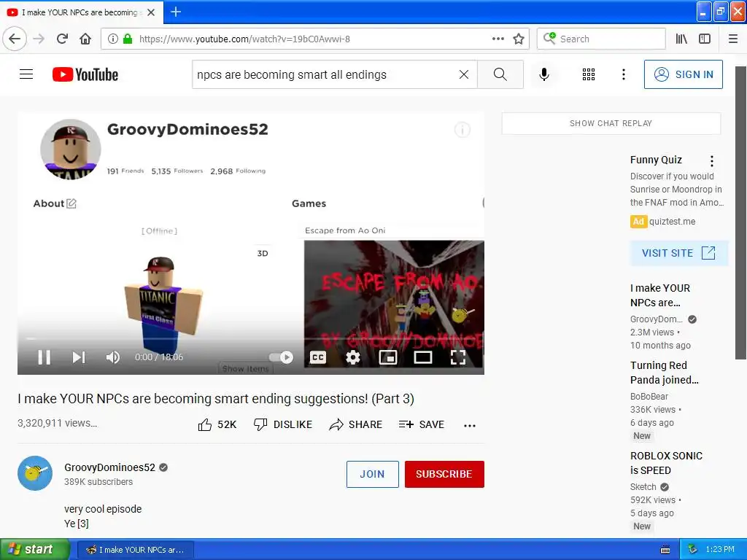This screenshot has width=747, height=560.
Task: Enable miniplayer mode
Action: 388,357
